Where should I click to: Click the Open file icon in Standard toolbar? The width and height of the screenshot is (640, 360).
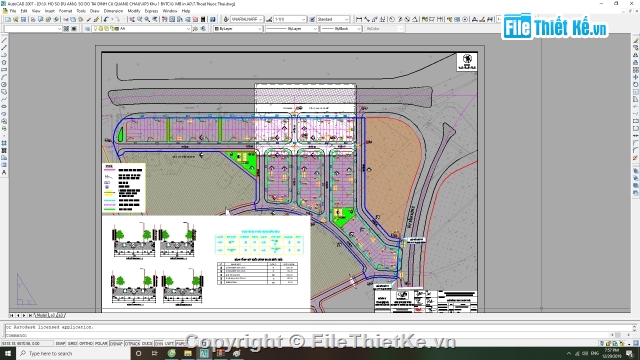tap(16, 19)
